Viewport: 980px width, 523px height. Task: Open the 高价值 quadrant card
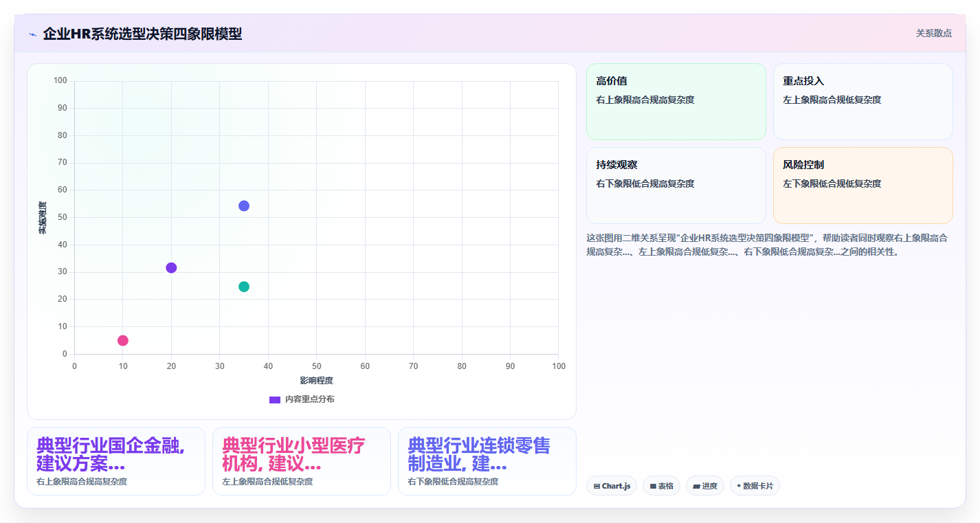(676, 102)
